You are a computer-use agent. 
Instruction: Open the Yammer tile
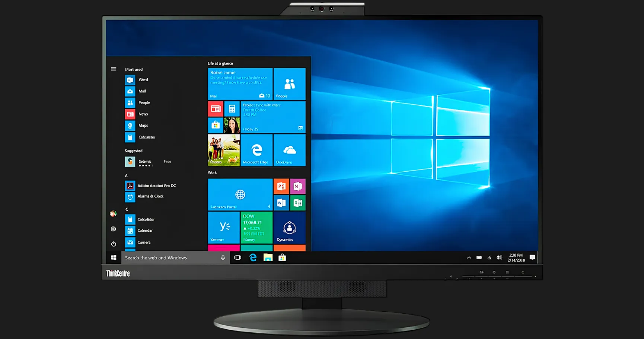(x=224, y=228)
